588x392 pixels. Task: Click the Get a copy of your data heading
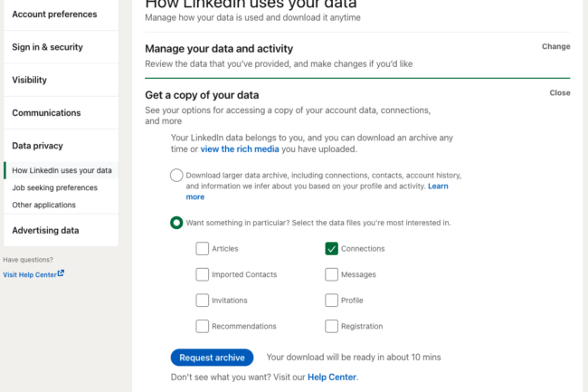tap(202, 95)
